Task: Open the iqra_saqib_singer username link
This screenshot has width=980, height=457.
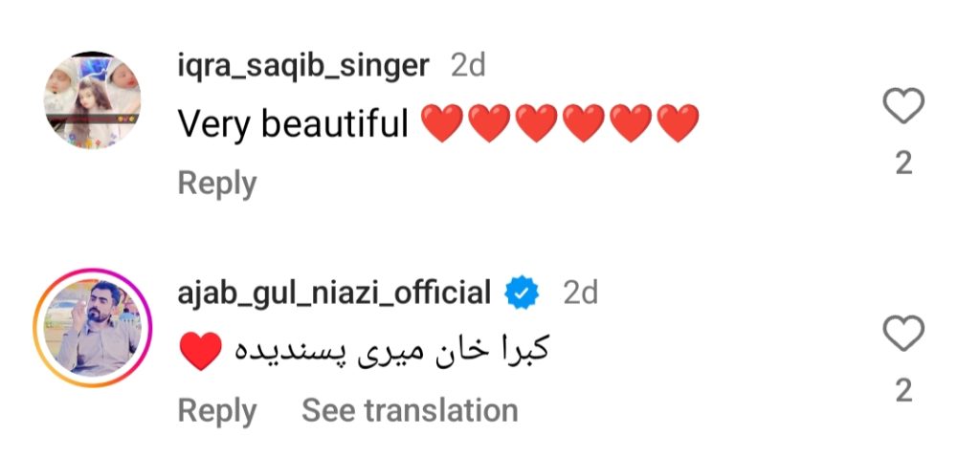Action: [x=303, y=66]
